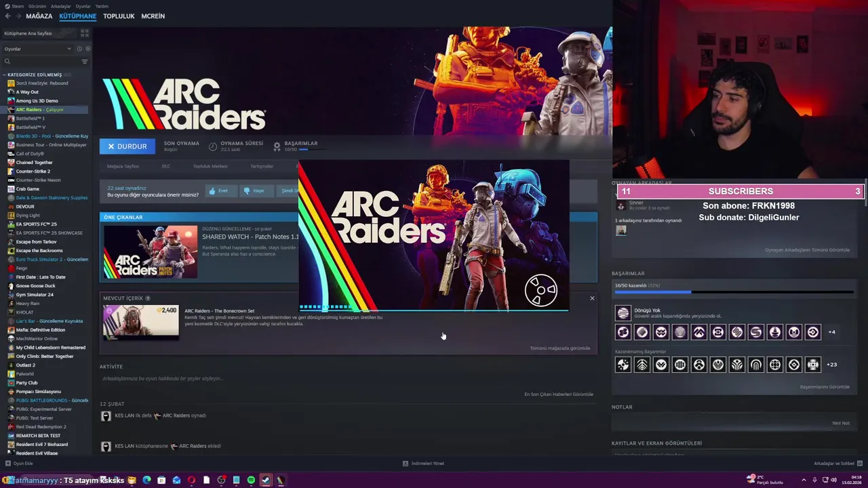Click Tümünü mağazada görüntüle link
Image resolution: width=868 pixels, height=488 pixels.
[560, 348]
